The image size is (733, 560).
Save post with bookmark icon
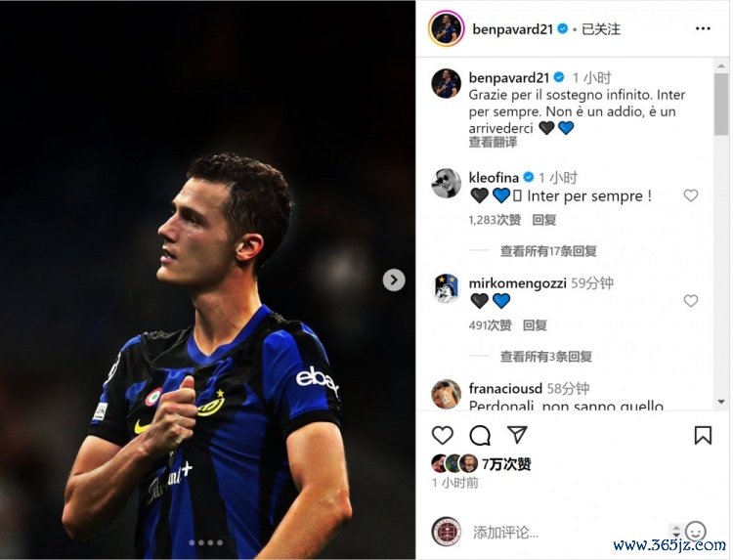point(703,435)
